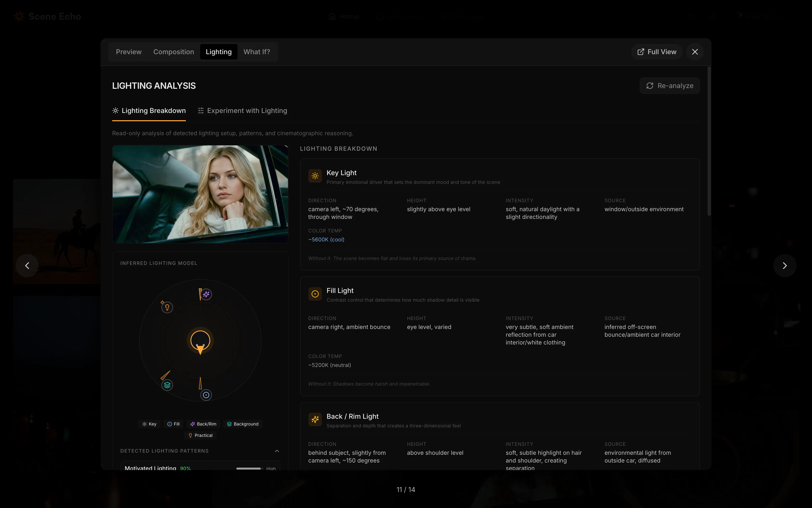Click 'slightly above eye level' height value
This screenshot has height=508, width=812.
(439, 209)
